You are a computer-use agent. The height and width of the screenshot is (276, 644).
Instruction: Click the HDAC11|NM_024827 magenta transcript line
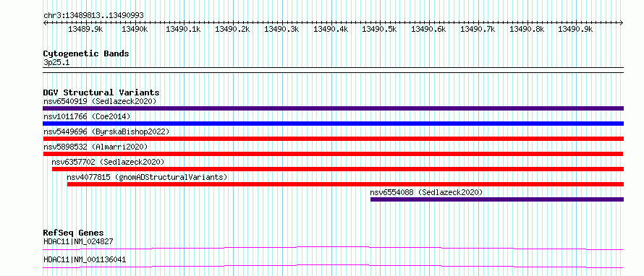[333, 248]
